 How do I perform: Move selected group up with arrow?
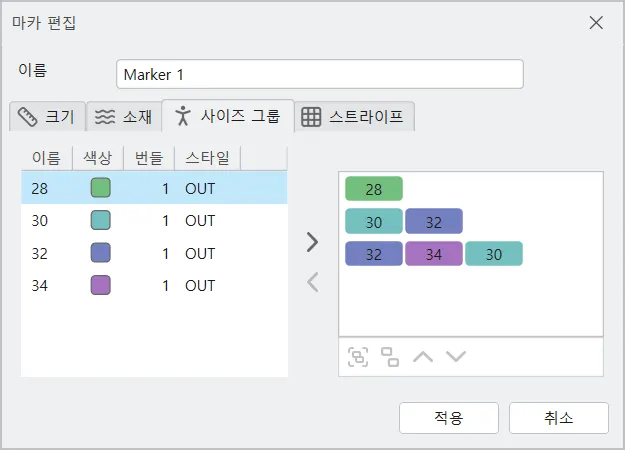[x=423, y=357]
